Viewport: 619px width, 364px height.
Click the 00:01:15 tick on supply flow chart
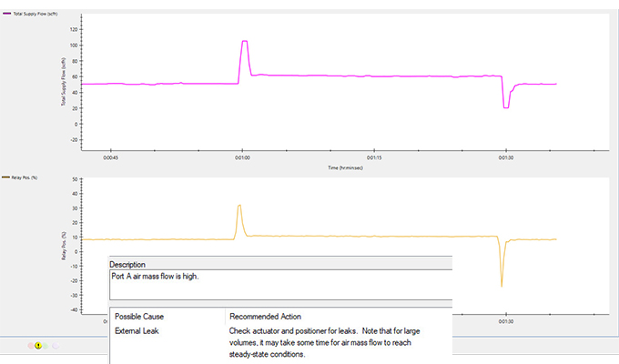pyautogui.click(x=373, y=157)
